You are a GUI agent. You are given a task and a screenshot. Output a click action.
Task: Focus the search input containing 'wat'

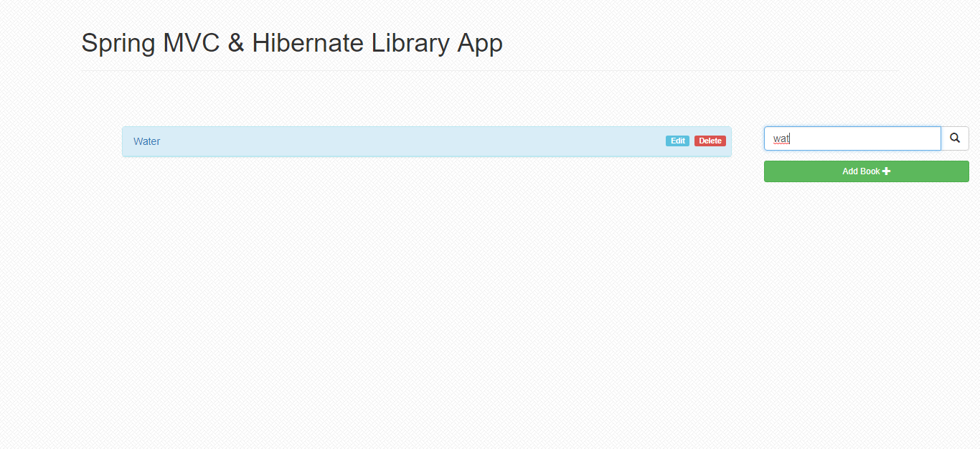[x=852, y=138]
